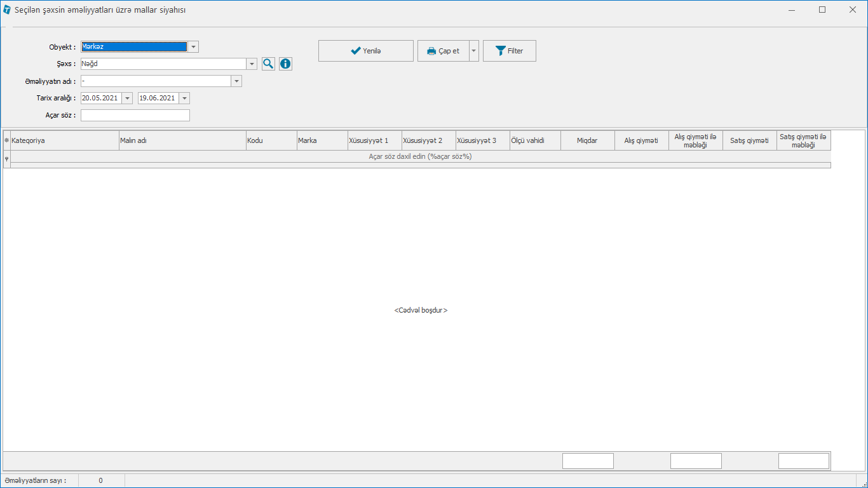Click the Marka column header
This screenshot has width=868, height=488.
pyautogui.click(x=322, y=140)
